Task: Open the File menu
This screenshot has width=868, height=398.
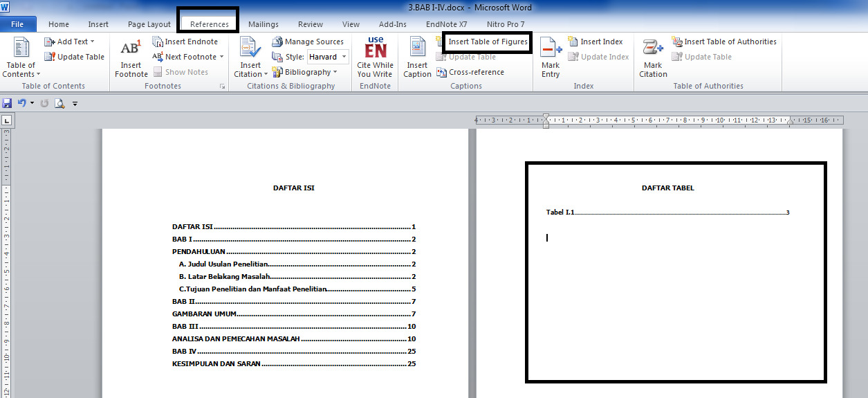Action: click(17, 24)
